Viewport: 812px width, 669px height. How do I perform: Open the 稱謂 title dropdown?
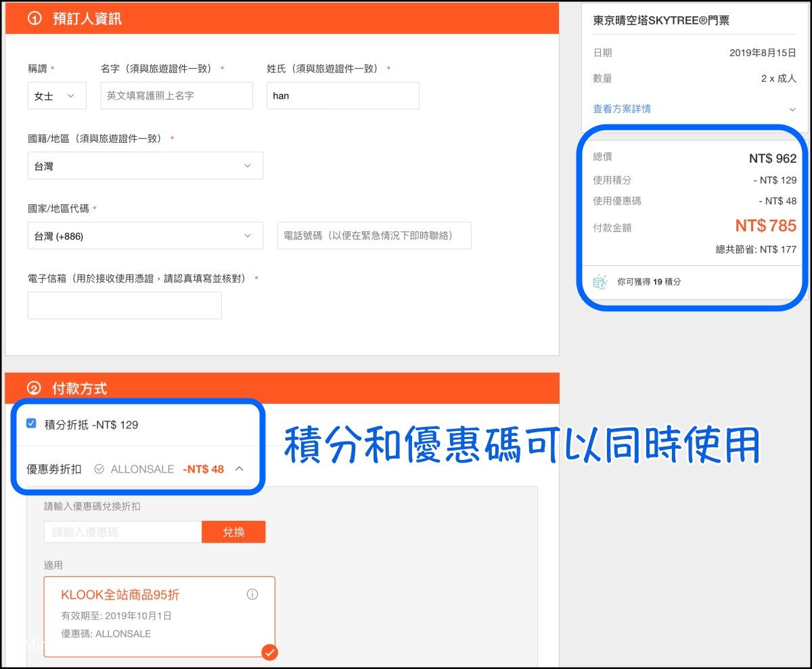coord(57,96)
